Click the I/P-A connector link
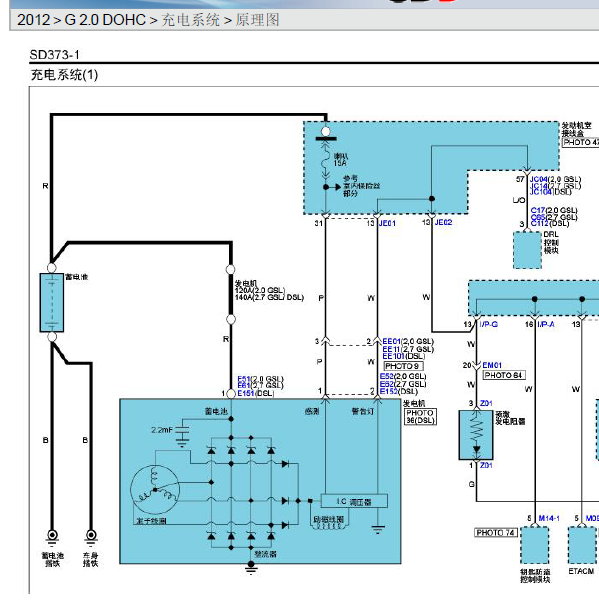 tap(546, 324)
